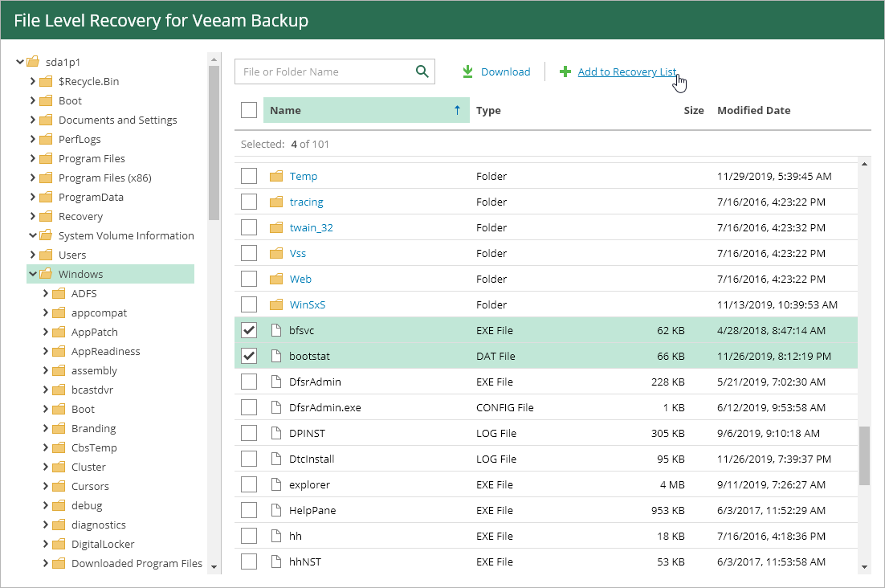
Task: Click the green plus icon for Recovery List
Action: pos(565,71)
